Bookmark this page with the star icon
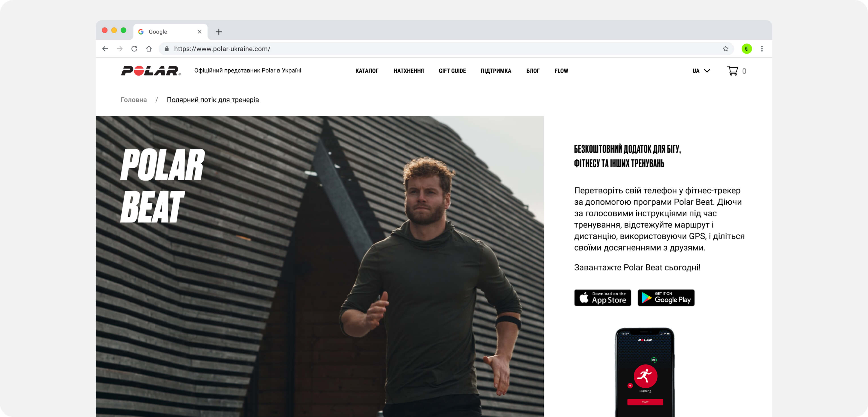This screenshot has height=417, width=868. [x=726, y=49]
